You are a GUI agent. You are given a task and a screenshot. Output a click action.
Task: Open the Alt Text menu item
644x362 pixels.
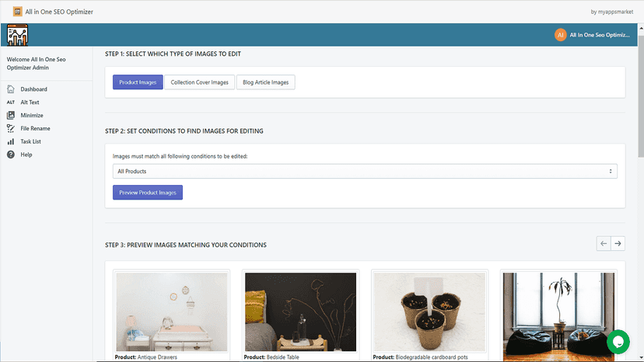coord(30,103)
